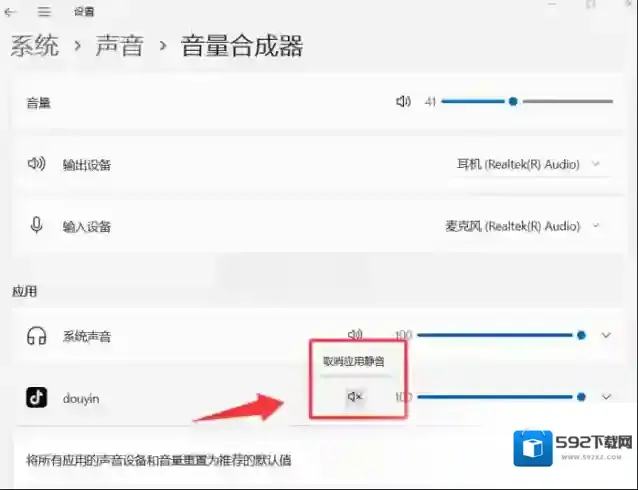
Task: Click the douyin app icon
Action: 37,398
